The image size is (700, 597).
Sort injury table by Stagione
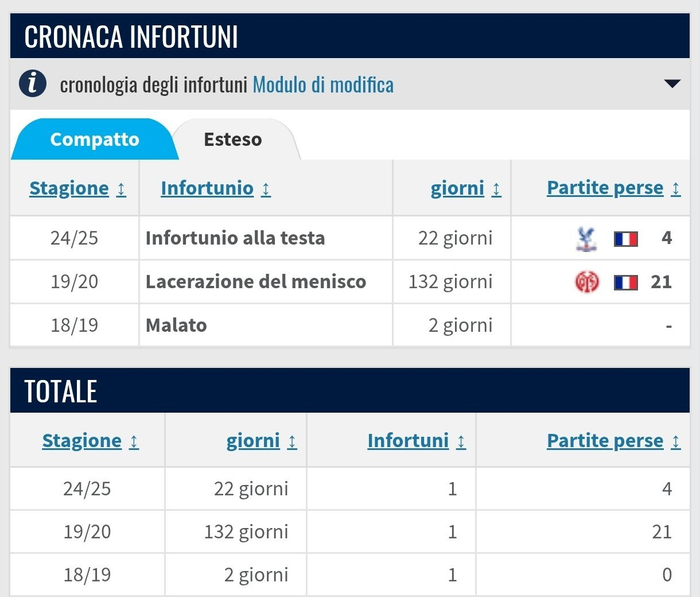pos(77,188)
